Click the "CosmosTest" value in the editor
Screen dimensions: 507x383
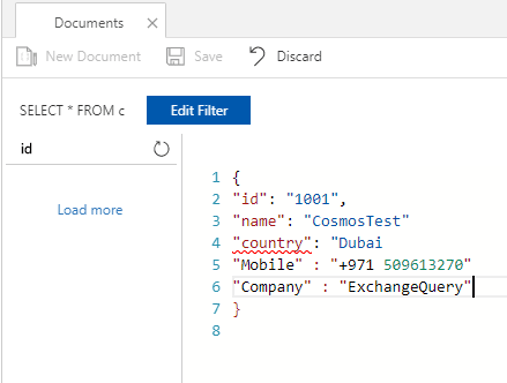pos(356,221)
